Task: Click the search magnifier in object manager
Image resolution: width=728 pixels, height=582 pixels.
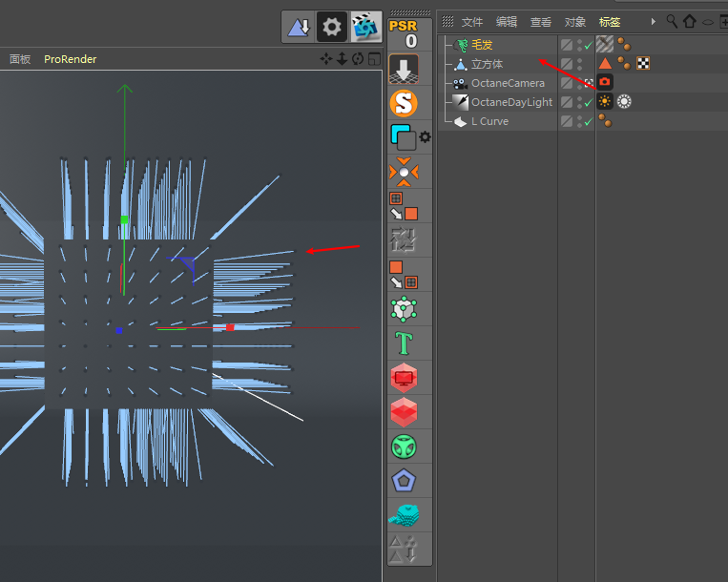Action: (x=672, y=21)
